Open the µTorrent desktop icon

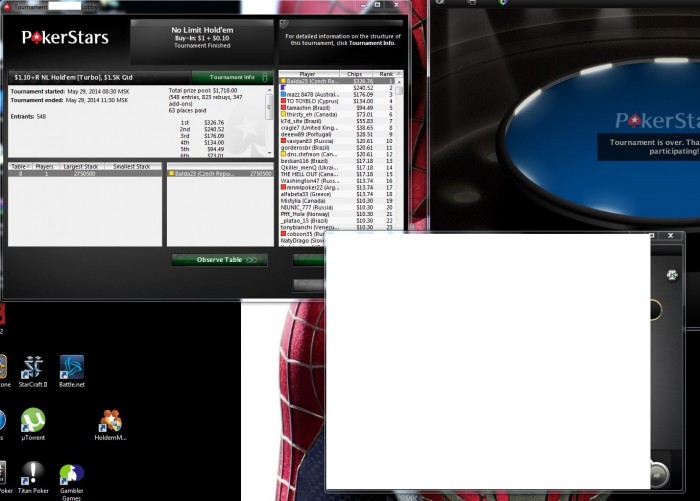[x=33, y=424]
